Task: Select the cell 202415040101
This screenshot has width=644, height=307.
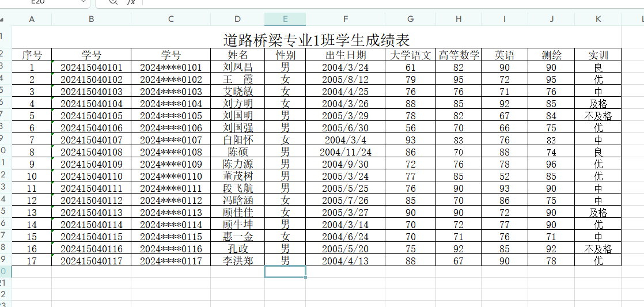Action: (91, 67)
